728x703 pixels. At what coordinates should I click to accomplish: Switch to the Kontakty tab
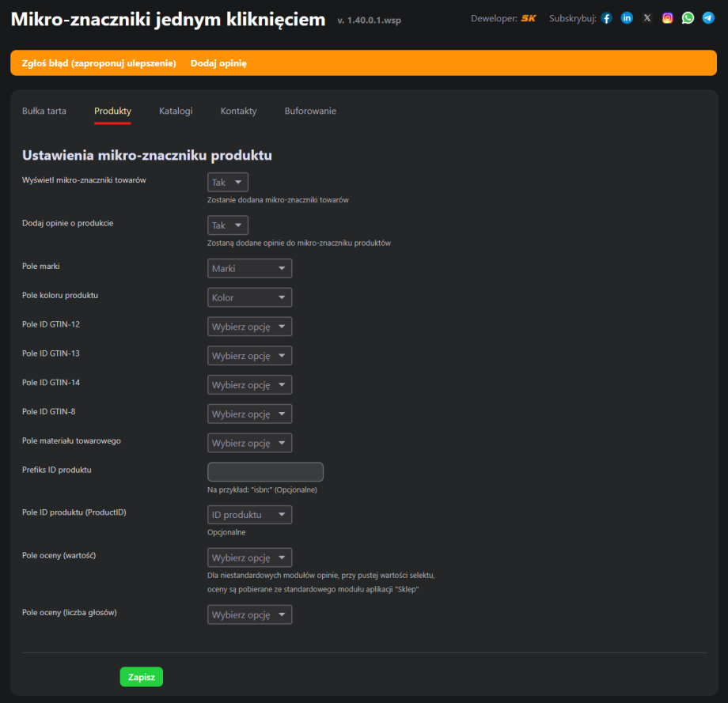tap(238, 111)
